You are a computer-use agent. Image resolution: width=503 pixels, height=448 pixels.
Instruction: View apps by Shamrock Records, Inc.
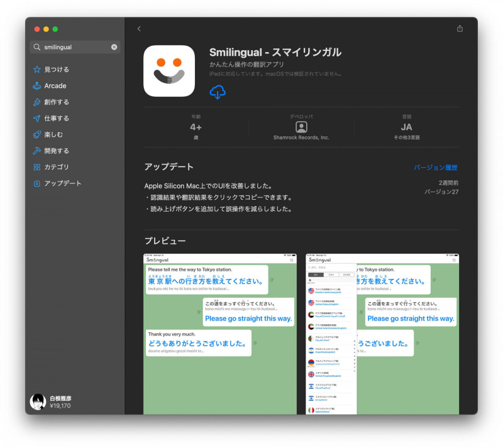(301, 136)
